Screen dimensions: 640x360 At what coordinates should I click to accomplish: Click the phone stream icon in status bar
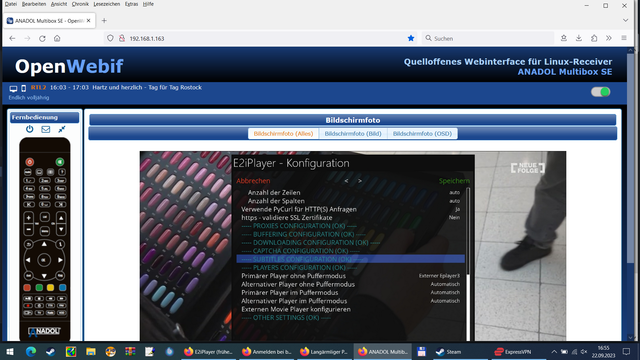click(x=24, y=88)
